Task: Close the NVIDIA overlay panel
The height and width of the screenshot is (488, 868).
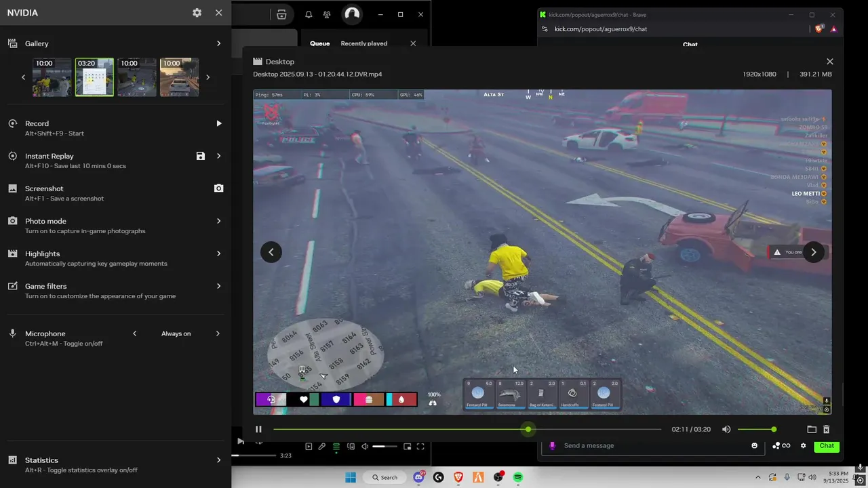Action: (x=218, y=13)
